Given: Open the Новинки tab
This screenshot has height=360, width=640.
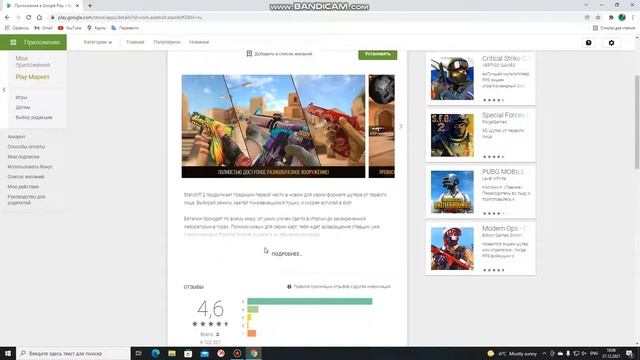Looking at the screenshot, I should coord(199,42).
